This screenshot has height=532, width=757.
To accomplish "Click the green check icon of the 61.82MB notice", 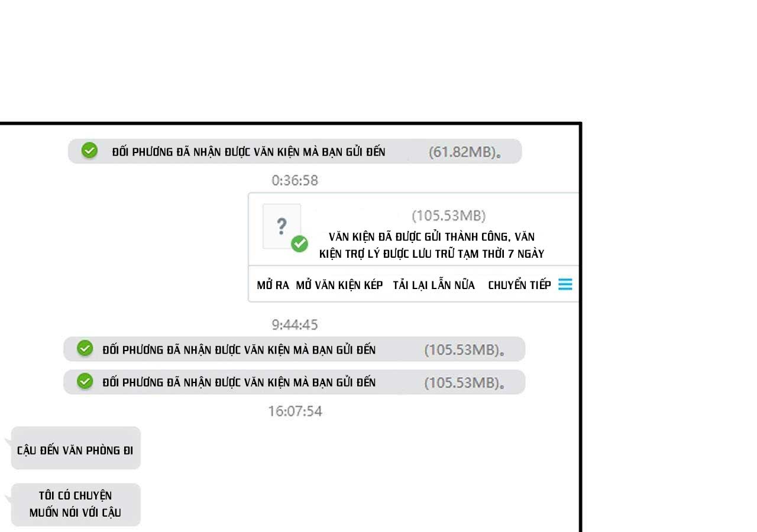I will pyautogui.click(x=89, y=151).
